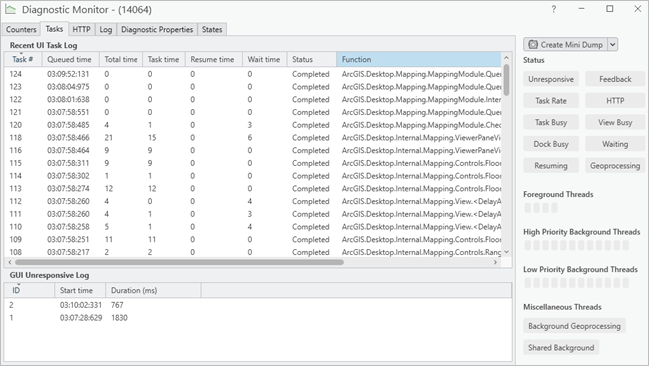Select task row 110

pyautogui.click(x=253, y=227)
